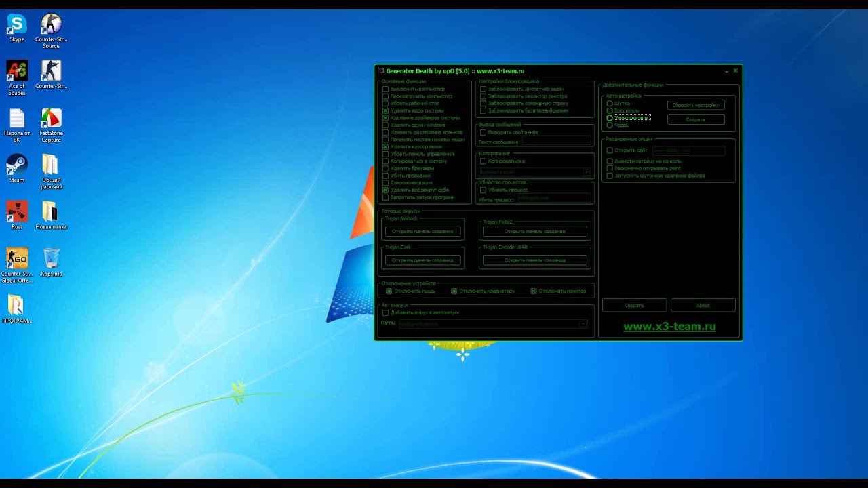Uncheck 'Удалить ядро системы'
Screen dimensions: 868x488
(386, 110)
